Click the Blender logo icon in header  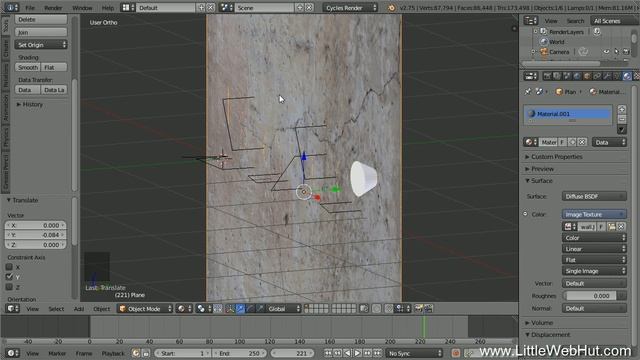[391, 8]
